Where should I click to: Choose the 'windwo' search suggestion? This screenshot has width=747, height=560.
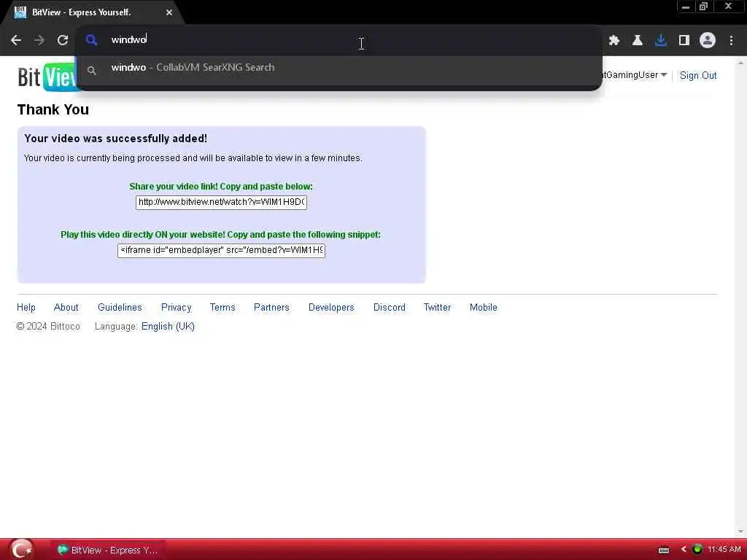(338, 68)
